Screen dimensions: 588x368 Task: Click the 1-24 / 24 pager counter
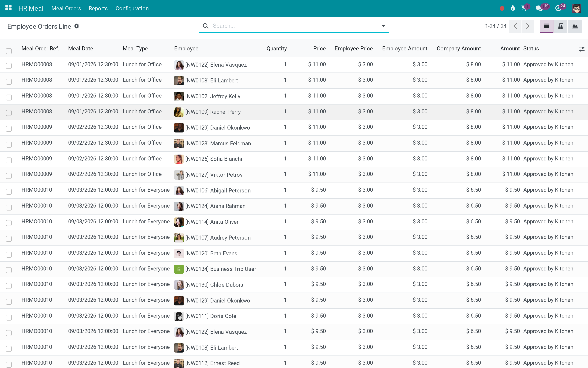pyautogui.click(x=496, y=26)
